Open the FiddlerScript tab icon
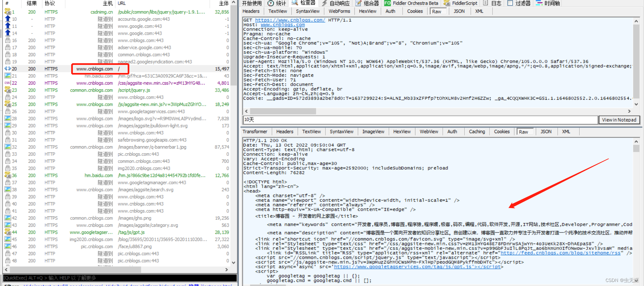Viewport: 644px width, 286px height. (x=447, y=3)
